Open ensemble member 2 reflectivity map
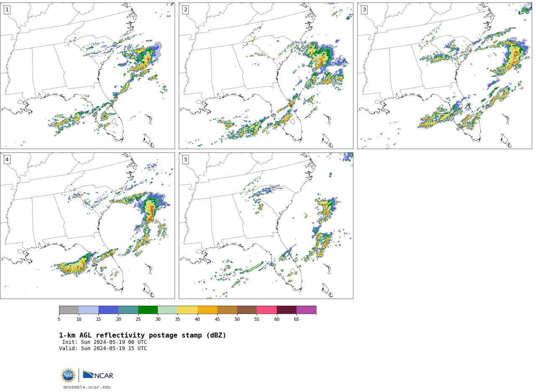Viewport: 536px width, 392px height. (266, 76)
